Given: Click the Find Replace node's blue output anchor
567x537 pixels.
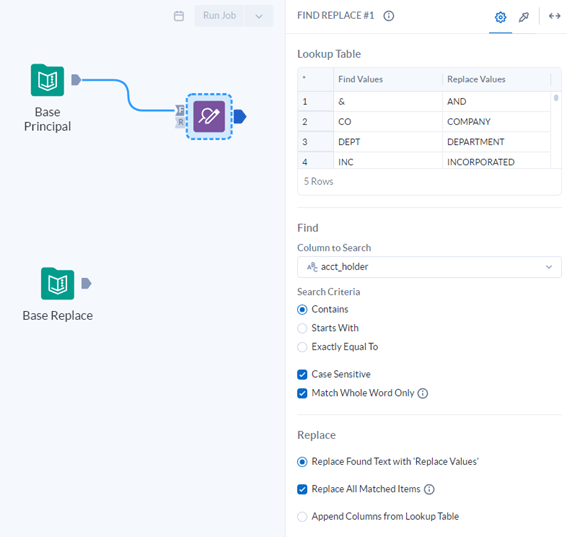Looking at the screenshot, I should pyautogui.click(x=240, y=116).
